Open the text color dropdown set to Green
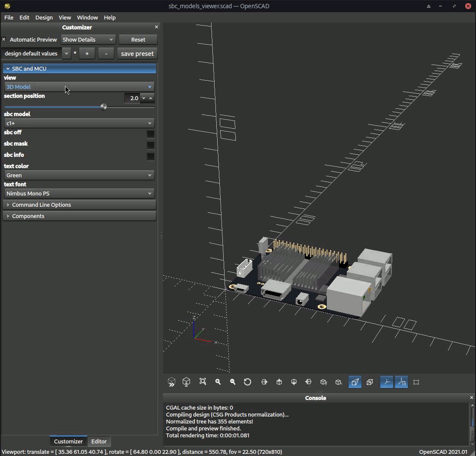The height and width of the screenshot is (456, 476). coord(79,175)
